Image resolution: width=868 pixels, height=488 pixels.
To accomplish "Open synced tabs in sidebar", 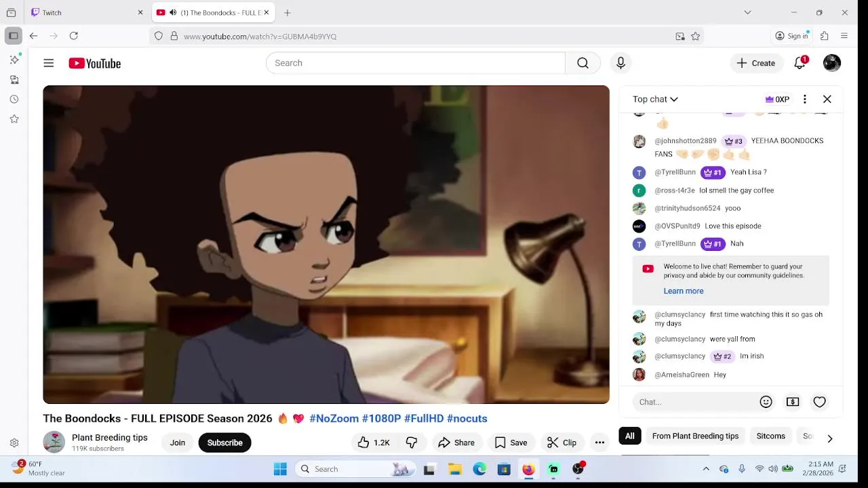I will tap(14, 80).
